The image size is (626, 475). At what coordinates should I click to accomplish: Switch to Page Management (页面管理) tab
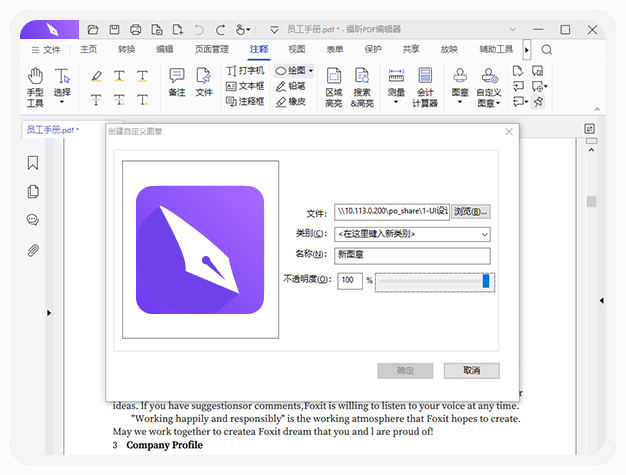point(212,49)
